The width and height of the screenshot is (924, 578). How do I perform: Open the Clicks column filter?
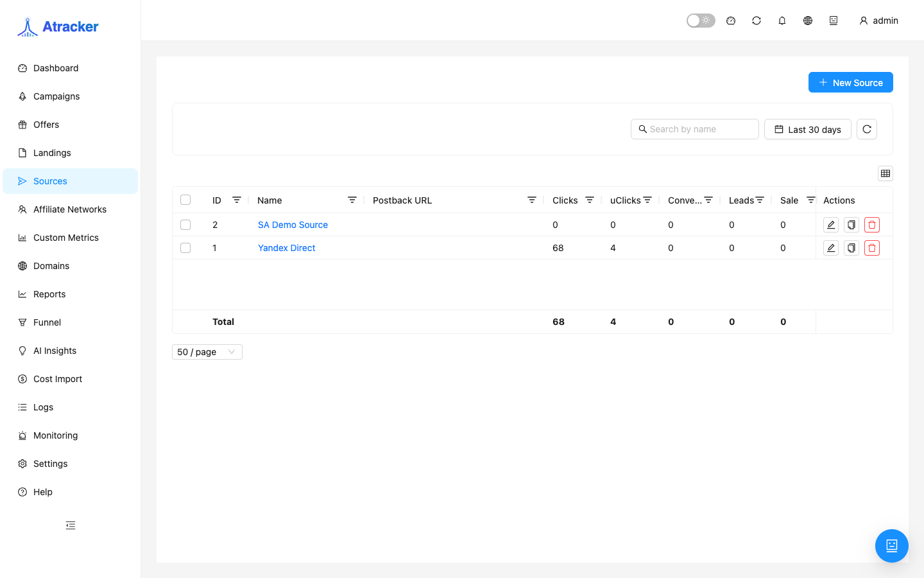tap(590, 200)
